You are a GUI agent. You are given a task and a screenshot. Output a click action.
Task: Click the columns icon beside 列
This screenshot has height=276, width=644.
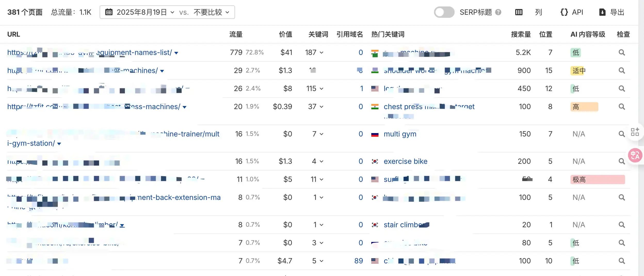519,12
